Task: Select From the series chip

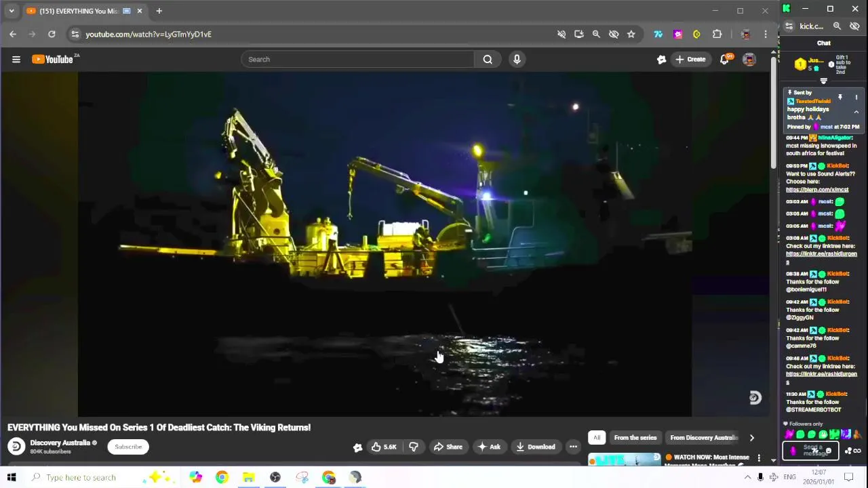Action: (635, 438)
